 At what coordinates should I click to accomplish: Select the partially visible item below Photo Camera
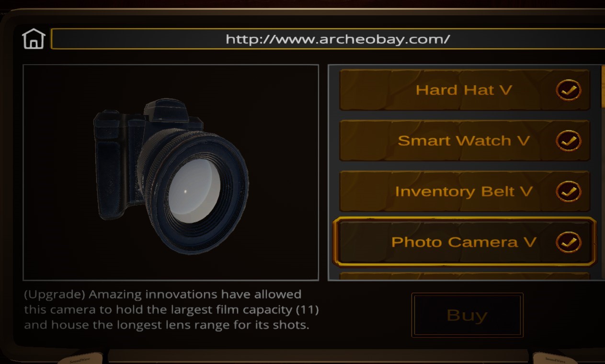coord(465,276)
